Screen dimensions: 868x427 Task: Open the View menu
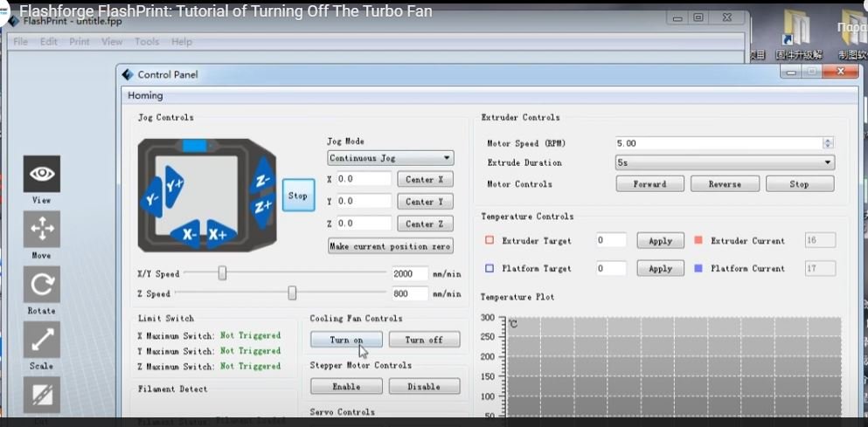112,42
